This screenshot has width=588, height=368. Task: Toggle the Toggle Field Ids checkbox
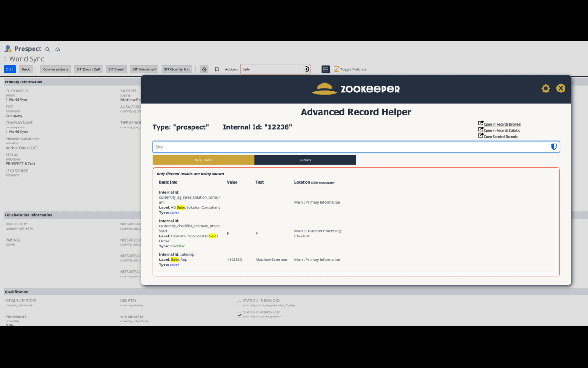(x=336, y=69)
